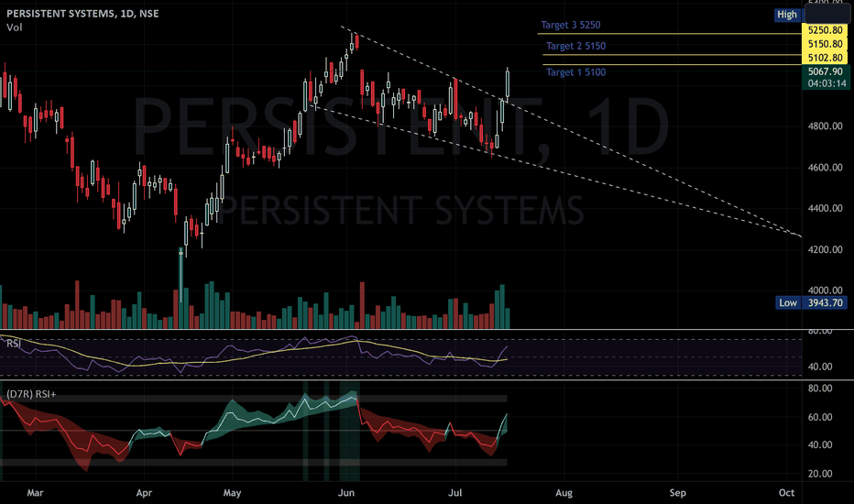Click the Target 2 5150 annotation
The image size is (854, 504).
point(575,47)
